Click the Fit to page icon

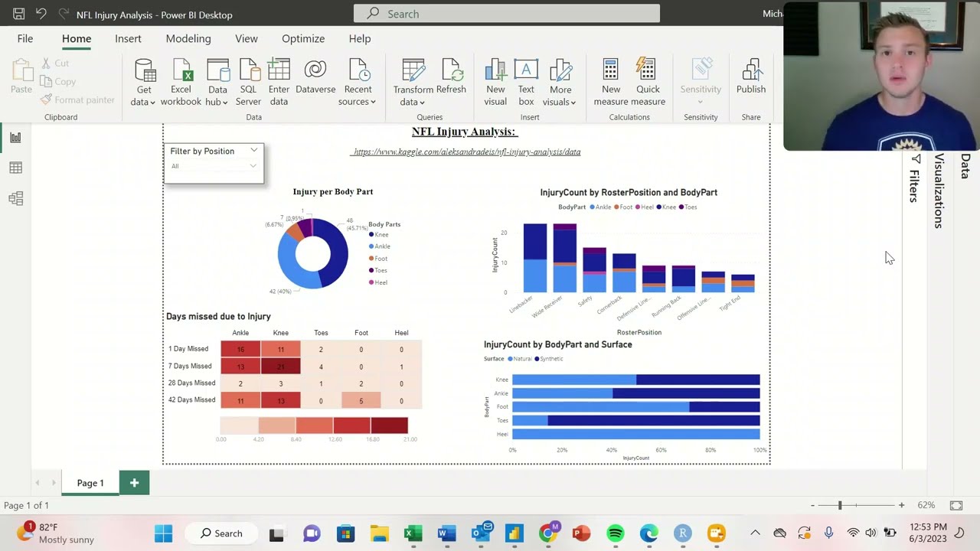(x=956, y=505)
